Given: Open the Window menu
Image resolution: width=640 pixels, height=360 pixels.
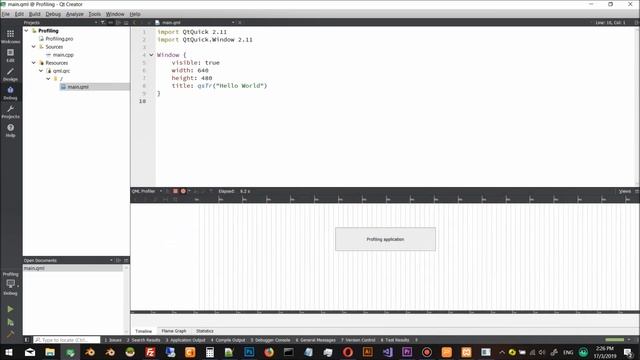Looking at the screenshot, I should click(115, 14).
